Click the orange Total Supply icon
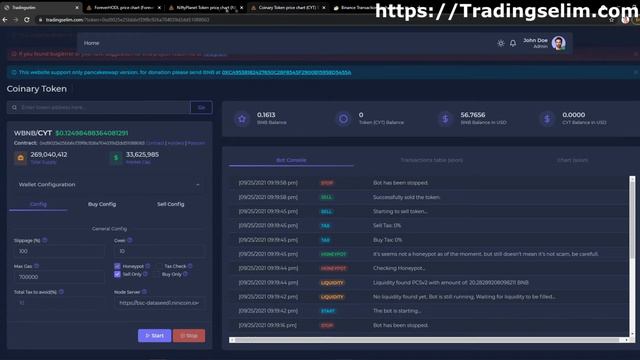Image resolution: width=640 pixels, height=360 pixels. pyautogui.click(x=20, y=158)
